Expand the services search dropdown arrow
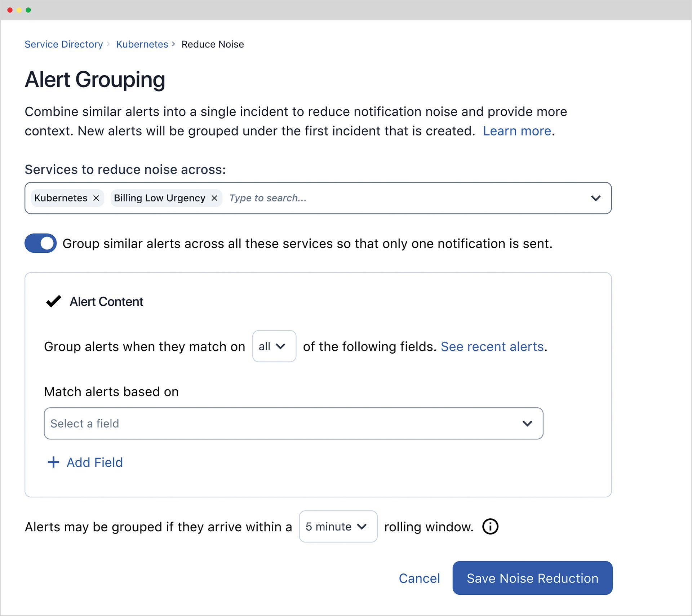 click(596, 198)
